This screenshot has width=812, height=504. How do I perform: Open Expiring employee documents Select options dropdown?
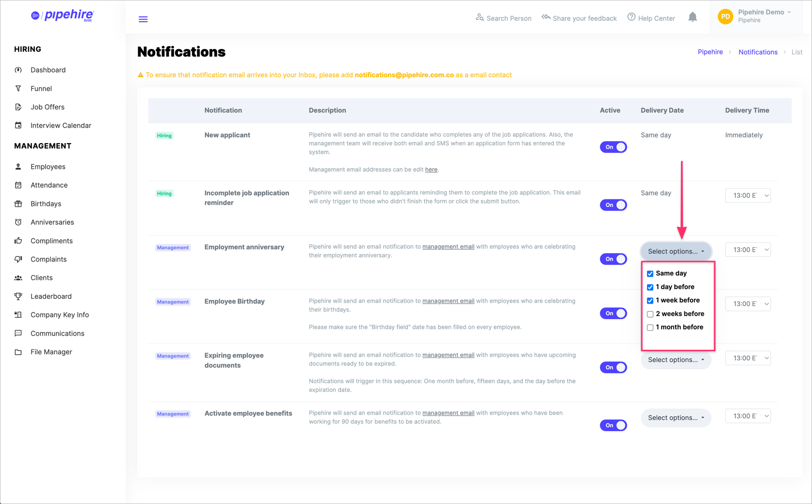coord(676,360)
